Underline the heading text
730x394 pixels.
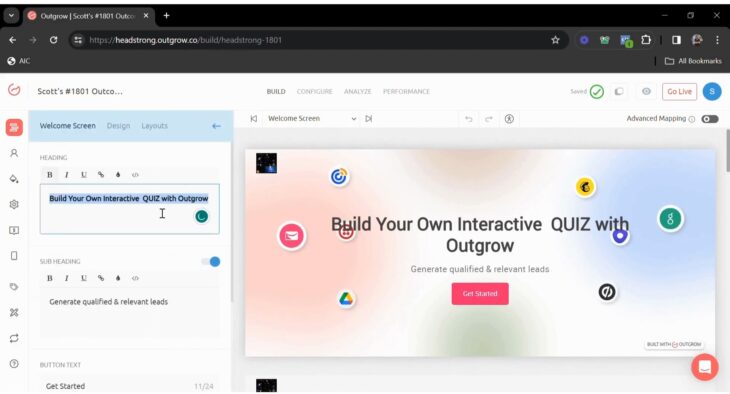[x=84, y=175]
